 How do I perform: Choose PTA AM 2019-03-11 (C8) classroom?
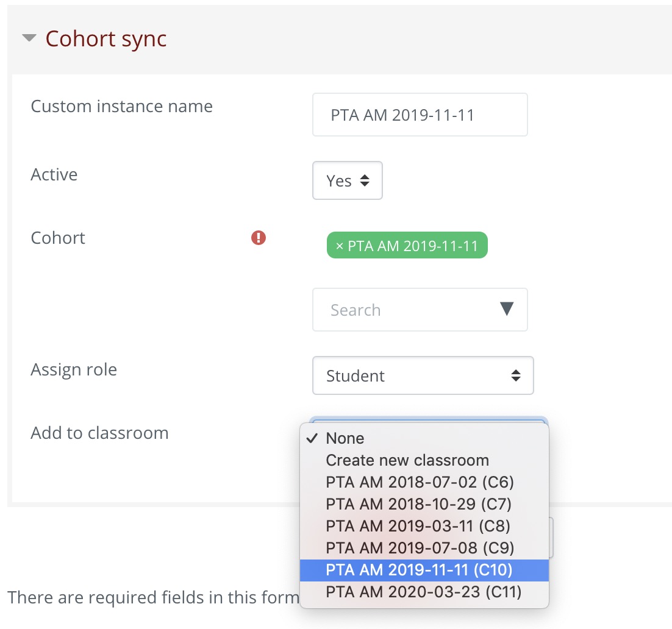pyautogui.click(x=418, y=526)
